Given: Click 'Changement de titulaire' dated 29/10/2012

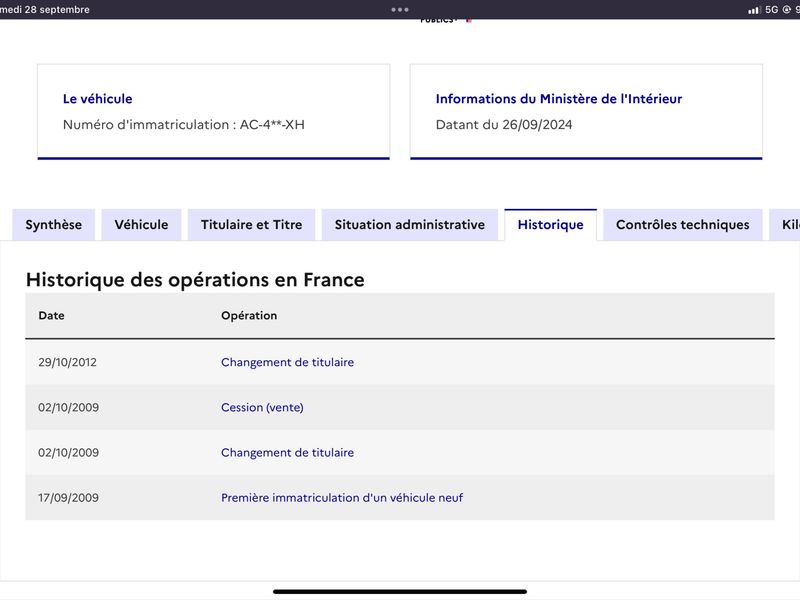Looking at the screenshot, I should point(287,362).
